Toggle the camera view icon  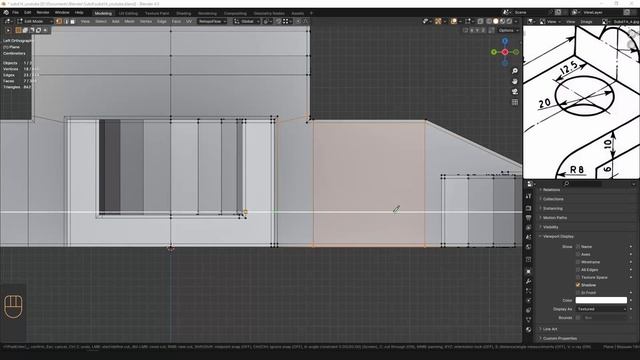tap(515, 91)
